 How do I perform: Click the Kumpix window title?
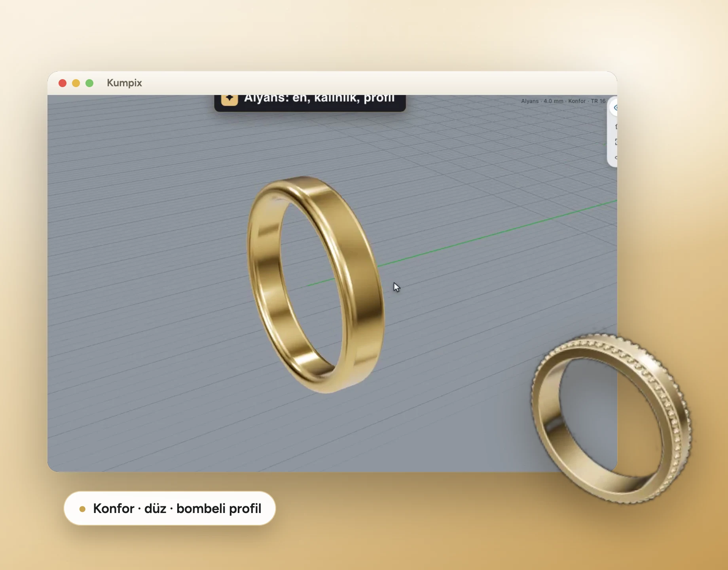click(x=124, y=83)
